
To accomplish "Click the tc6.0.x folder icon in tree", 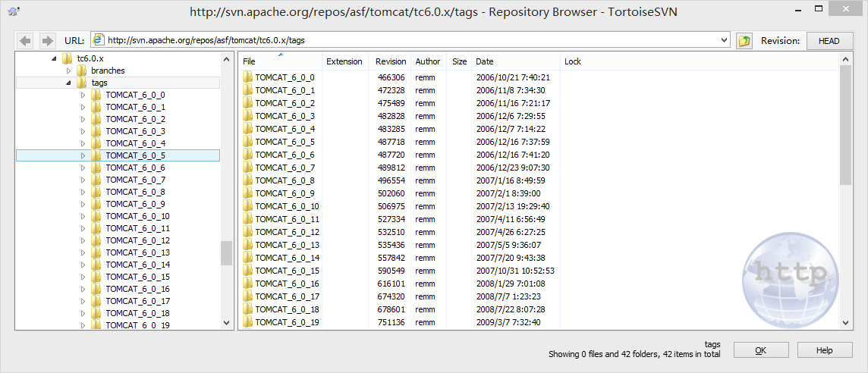I will point(67,58).
